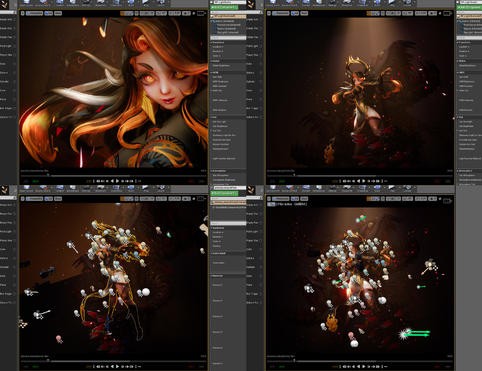Collapse the Transform section in top-middle Details panel
482x371 pixels.
tap(218, 42)
